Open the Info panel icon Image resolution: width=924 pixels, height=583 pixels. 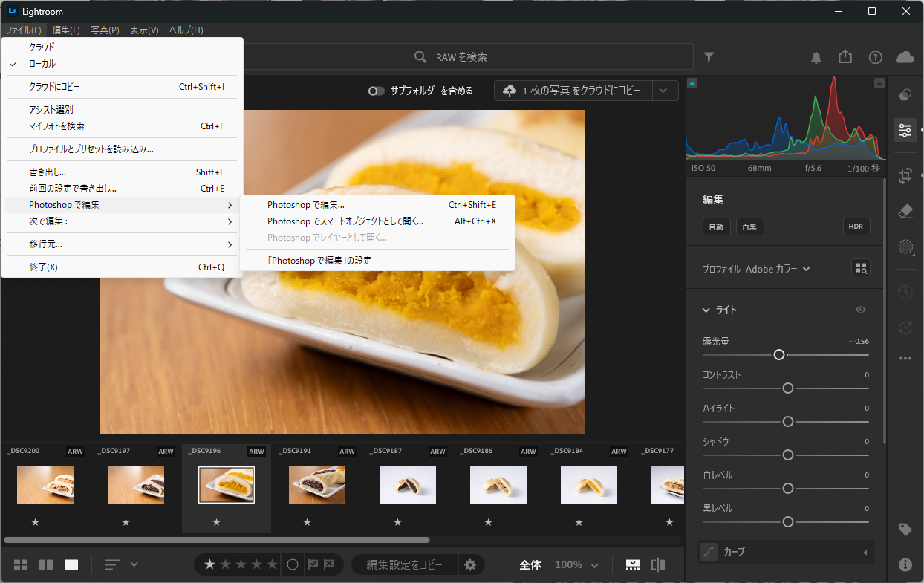coord(905,564)
